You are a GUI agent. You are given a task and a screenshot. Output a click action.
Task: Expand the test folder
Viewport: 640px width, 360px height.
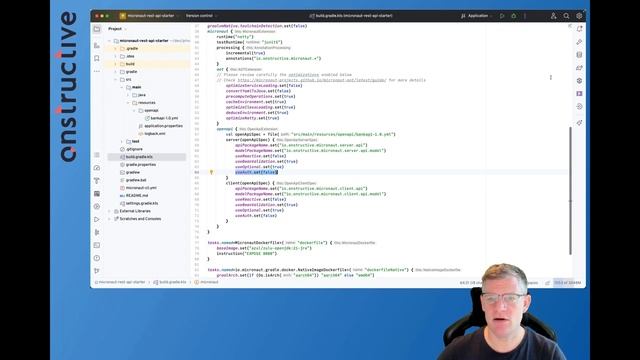(122, 142)
